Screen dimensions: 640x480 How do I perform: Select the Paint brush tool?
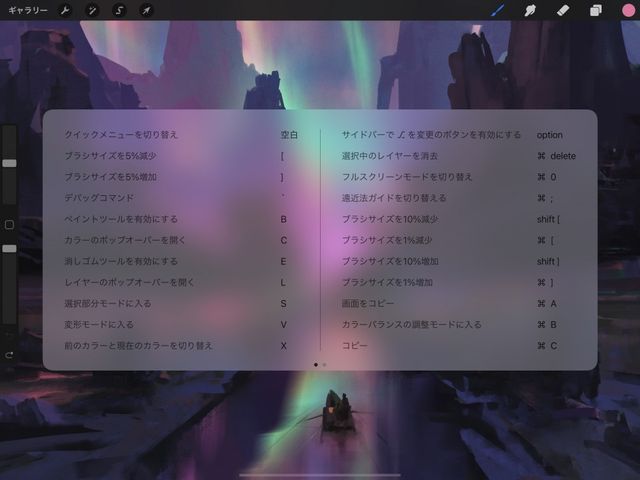click(x=498, y=10)
